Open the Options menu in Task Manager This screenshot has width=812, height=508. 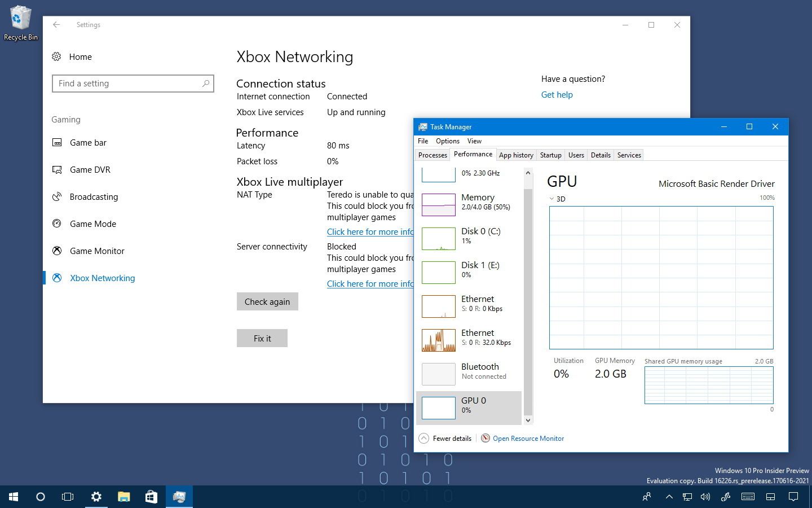447,141
